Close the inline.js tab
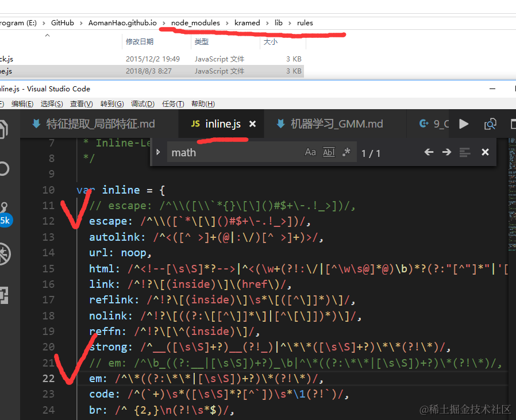Image resolution: width=516 pixels, height=420 pixels. (x=252, y=124)
